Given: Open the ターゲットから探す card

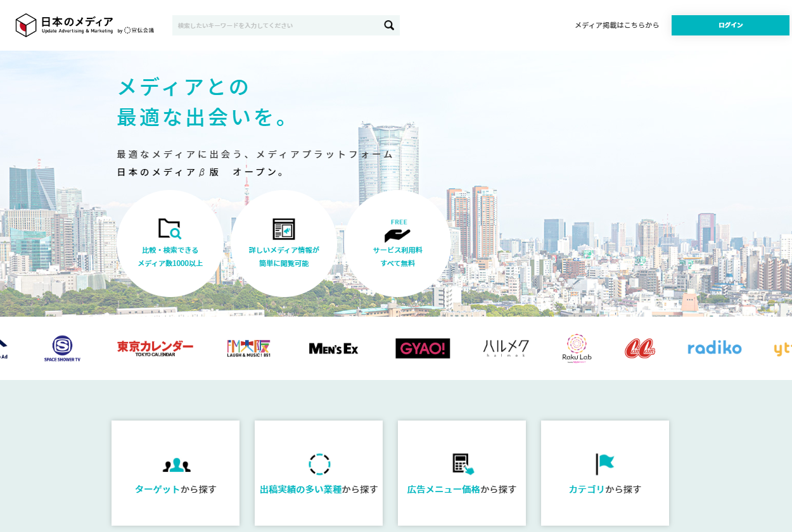Looking at the screenshot, I should pyautogui.click(x=176, y=473).
